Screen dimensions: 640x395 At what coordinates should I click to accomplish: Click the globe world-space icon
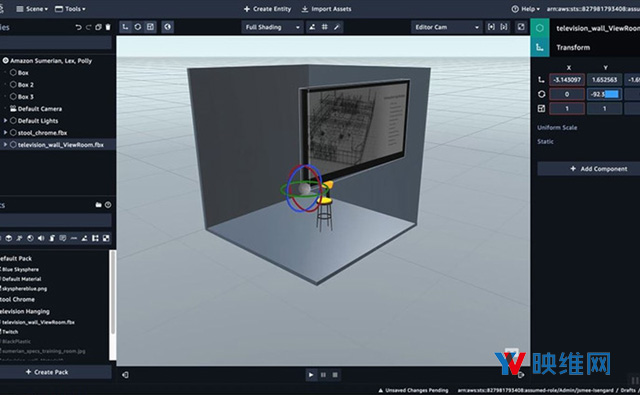click(168, 27)
